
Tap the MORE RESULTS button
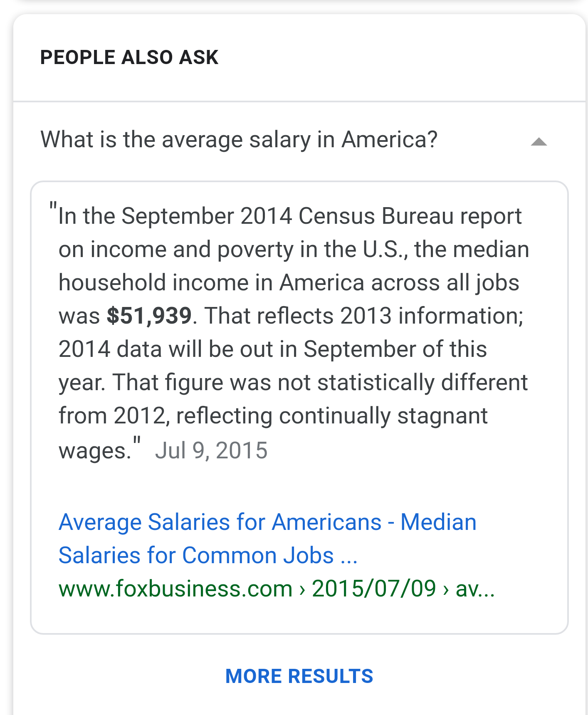pyautogui.click(x=299, y=676)
